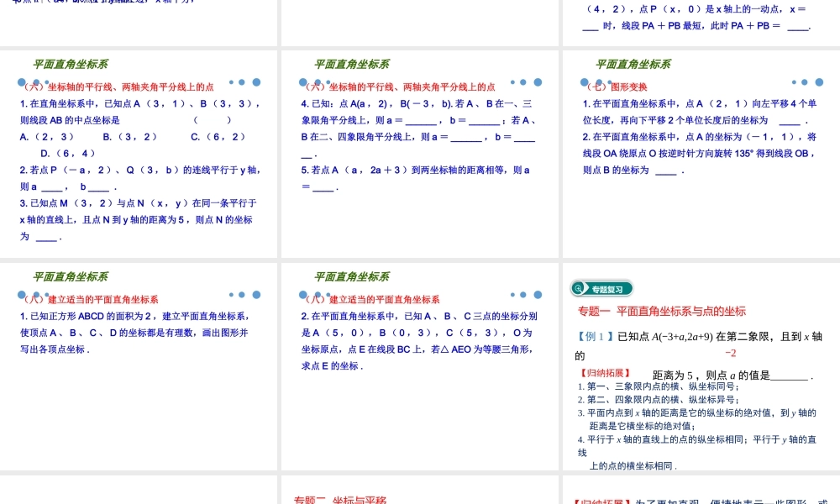Click the blue dots on the second 建立坐标系 slide
The width and height of the screenshot is (840, 504).
click(x=524, y=295)
